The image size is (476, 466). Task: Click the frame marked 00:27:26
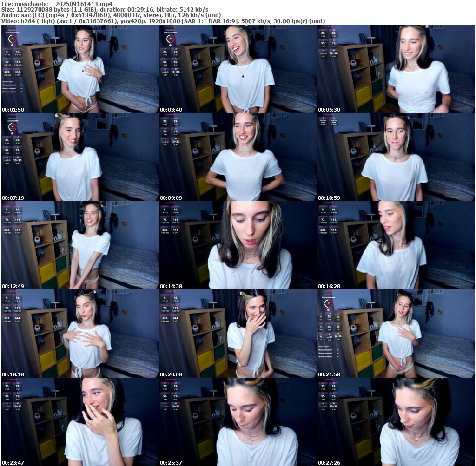pyautogui.click(x=396, y=422)
